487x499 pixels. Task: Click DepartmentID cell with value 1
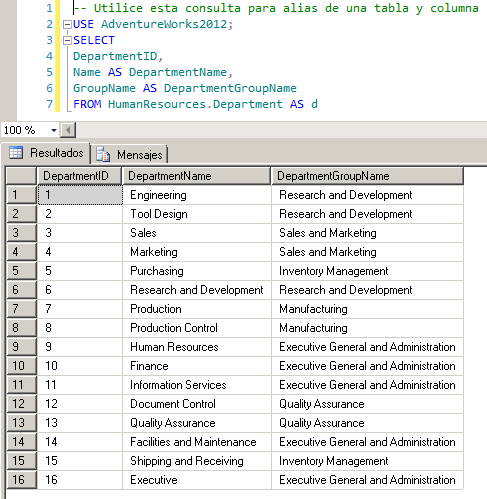tap(80, 195)
